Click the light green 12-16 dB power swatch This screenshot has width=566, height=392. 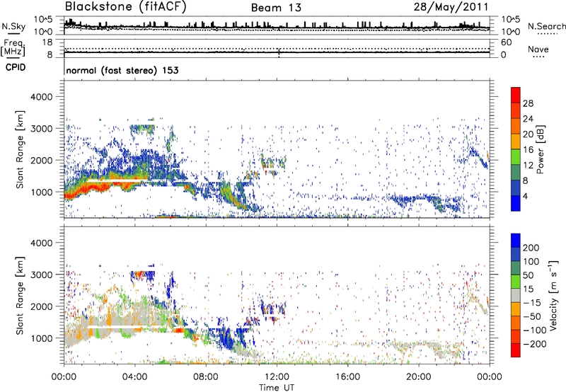coord(516,156)
